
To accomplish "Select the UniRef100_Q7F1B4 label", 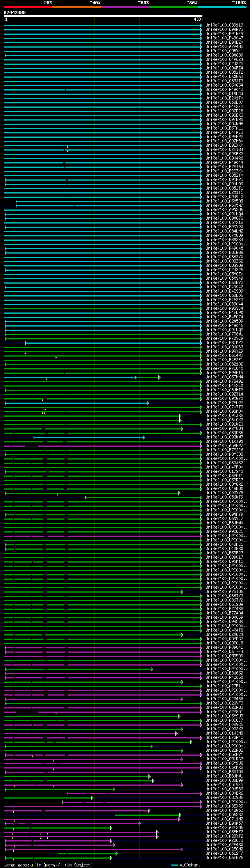I will coord(224,150).
